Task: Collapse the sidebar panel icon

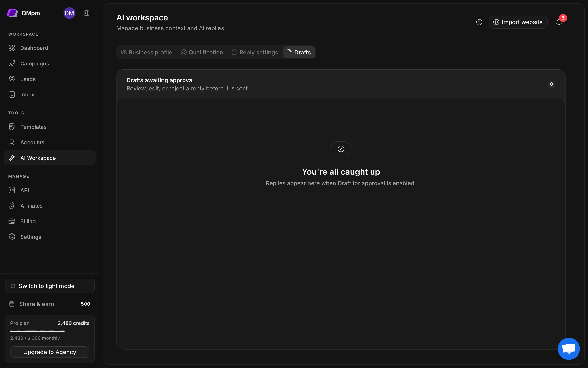Action: point(87,13)
